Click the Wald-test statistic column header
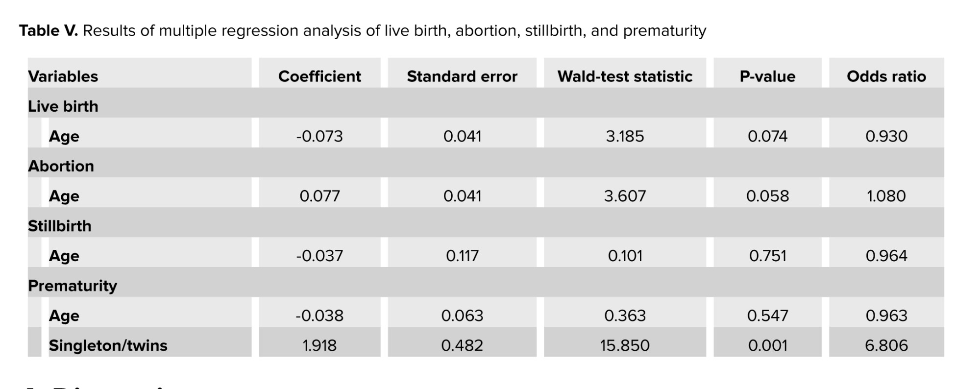This screenshot has width=980, height=389. click(x=625, y=76)
